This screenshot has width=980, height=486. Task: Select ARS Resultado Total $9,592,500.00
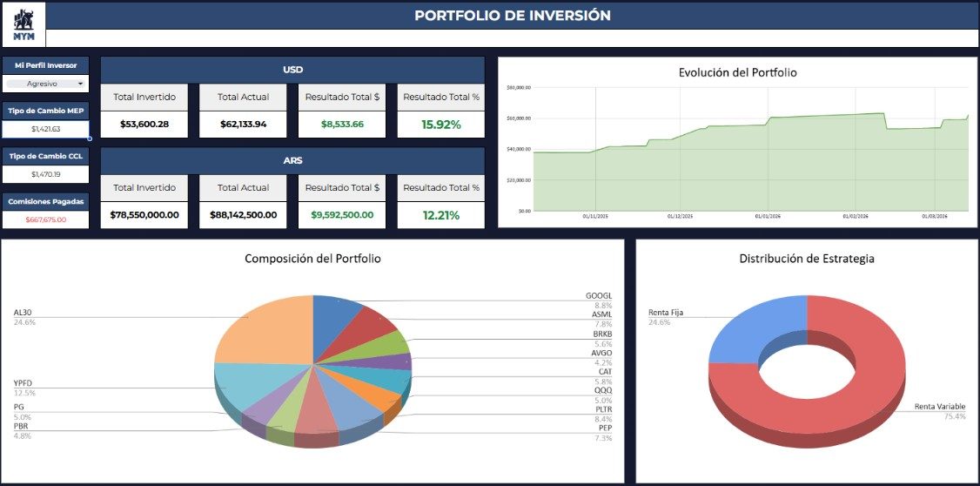(342, 214)
